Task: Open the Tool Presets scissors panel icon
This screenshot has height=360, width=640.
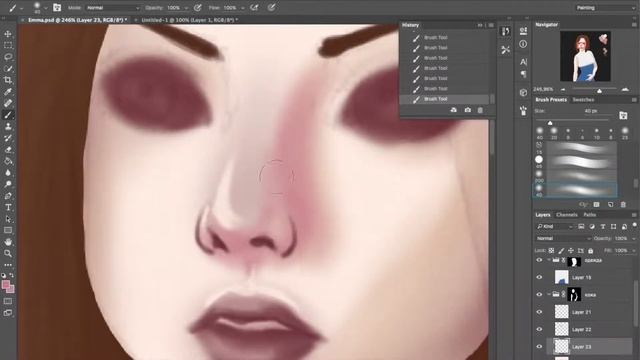Action: 505,50
